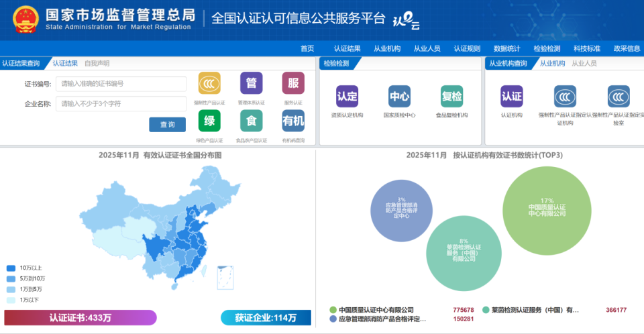This screenshot has height=334, width=644.
Task: Toggle the 10万以上 map legend swatch
Action: [11, 268]
